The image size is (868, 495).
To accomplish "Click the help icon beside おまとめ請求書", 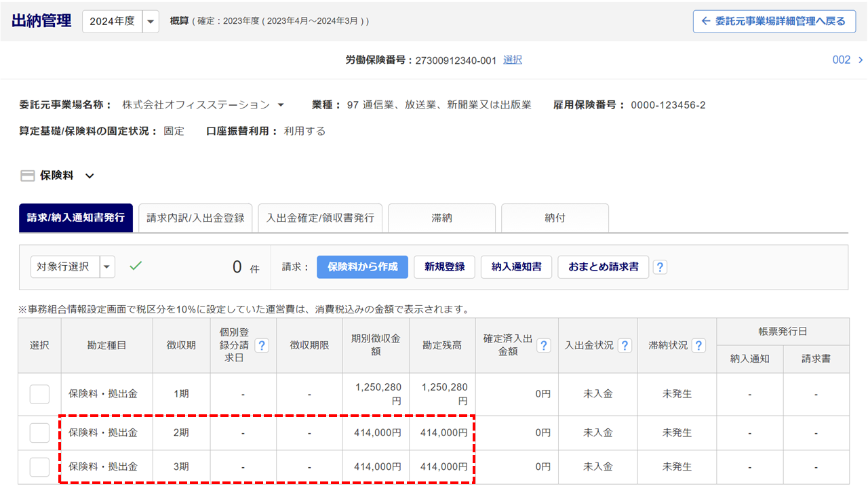I will 660,267.
